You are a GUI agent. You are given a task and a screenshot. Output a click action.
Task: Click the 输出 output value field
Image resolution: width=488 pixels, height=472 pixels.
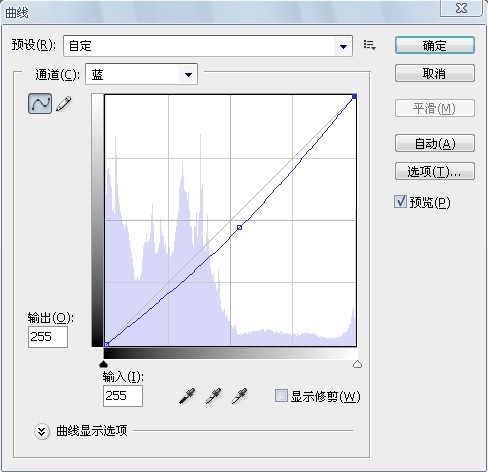point(48,337)
